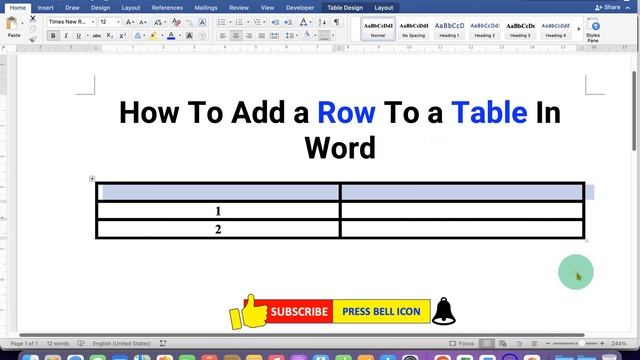Open the font size dropdown

[x=118, y=22]
